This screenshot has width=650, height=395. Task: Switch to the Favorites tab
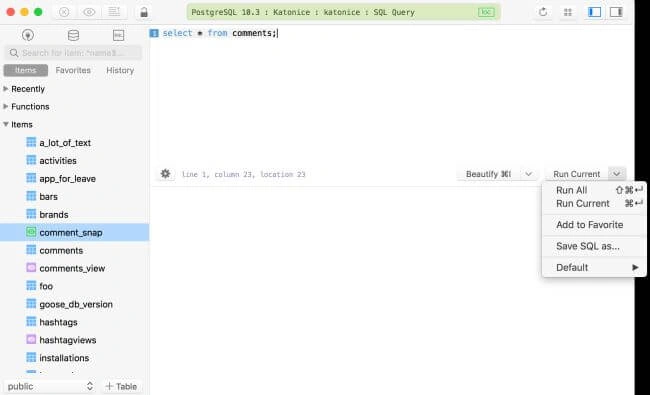[73, 70]
